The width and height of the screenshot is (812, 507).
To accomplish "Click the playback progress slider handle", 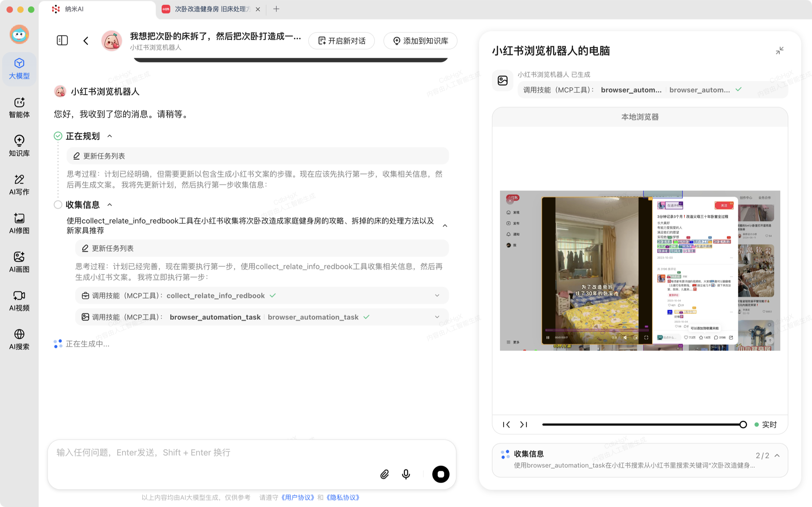I will (x=743, y=425).
